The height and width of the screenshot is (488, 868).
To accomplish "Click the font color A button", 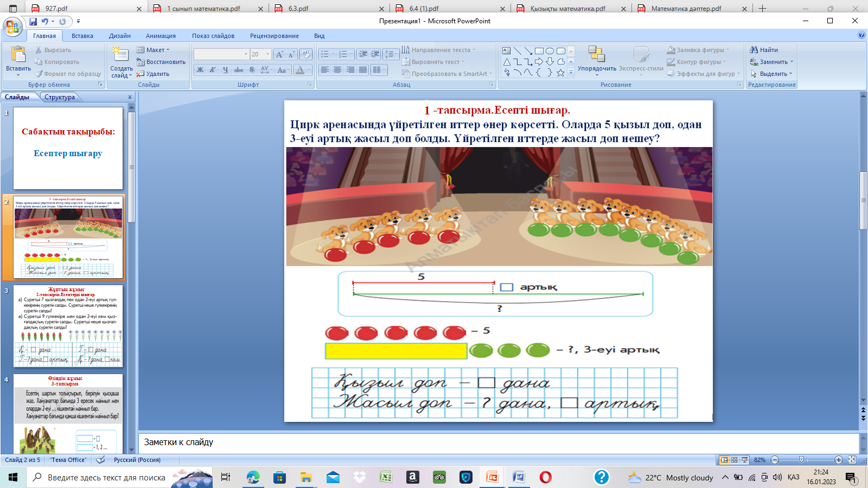I will click(300, 70).
